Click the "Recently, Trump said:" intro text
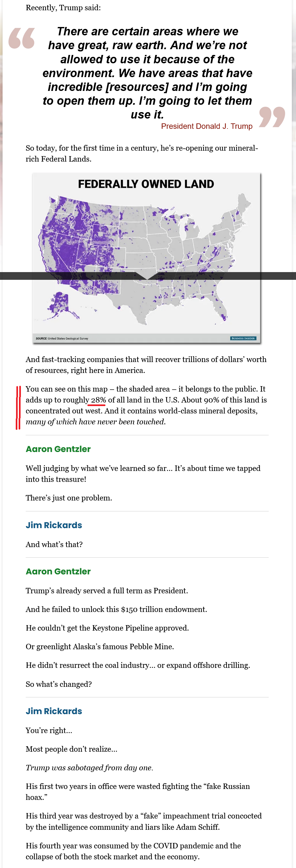This screenshot has height=868, width=296. 63,8
